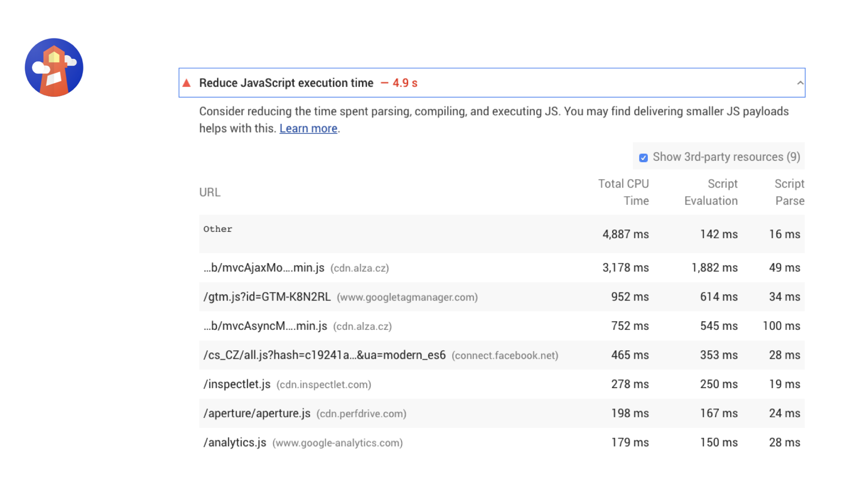Open the facebook all.js URL link
868x488 pixels.
pyautogui.click(x=325, y=355)
